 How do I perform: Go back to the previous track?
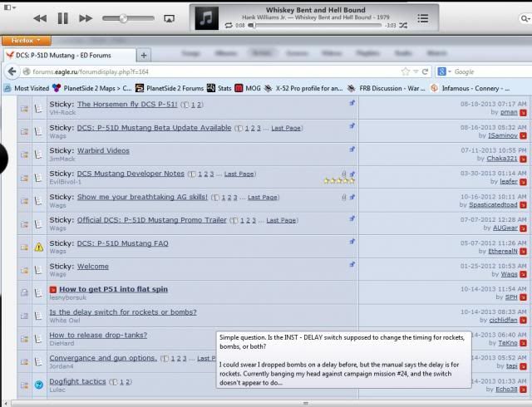click(x=39, y=17)
